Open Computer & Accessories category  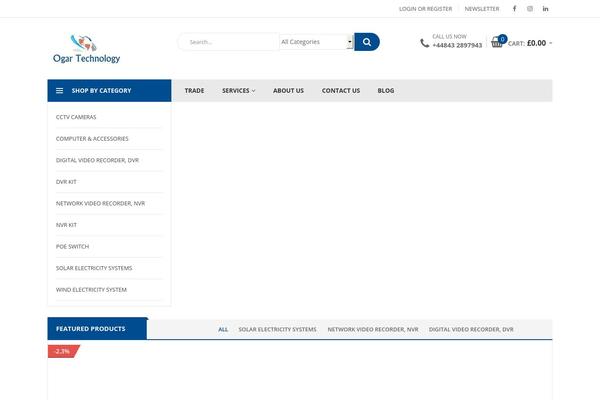click(x=92, y=139)
